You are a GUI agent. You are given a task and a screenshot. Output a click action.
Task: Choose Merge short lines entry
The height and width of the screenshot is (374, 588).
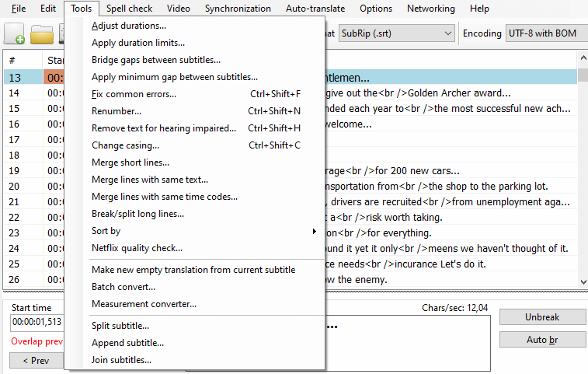tap(130, 163)
